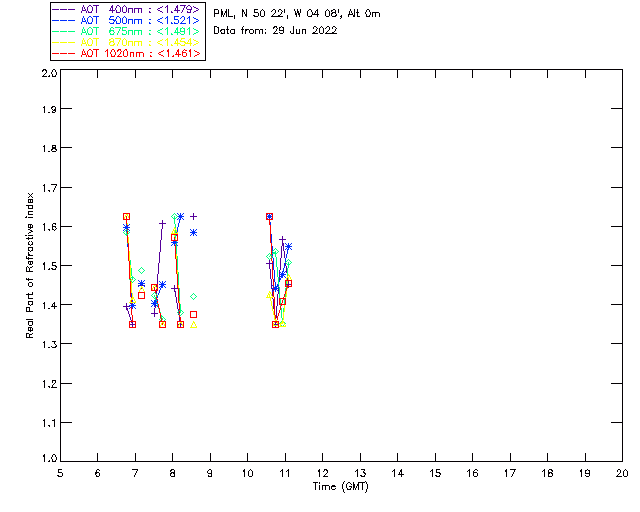Select the isolated green diamond near 8.5 GMT
This screenshot has height=512, width=640.
[194, 296]
